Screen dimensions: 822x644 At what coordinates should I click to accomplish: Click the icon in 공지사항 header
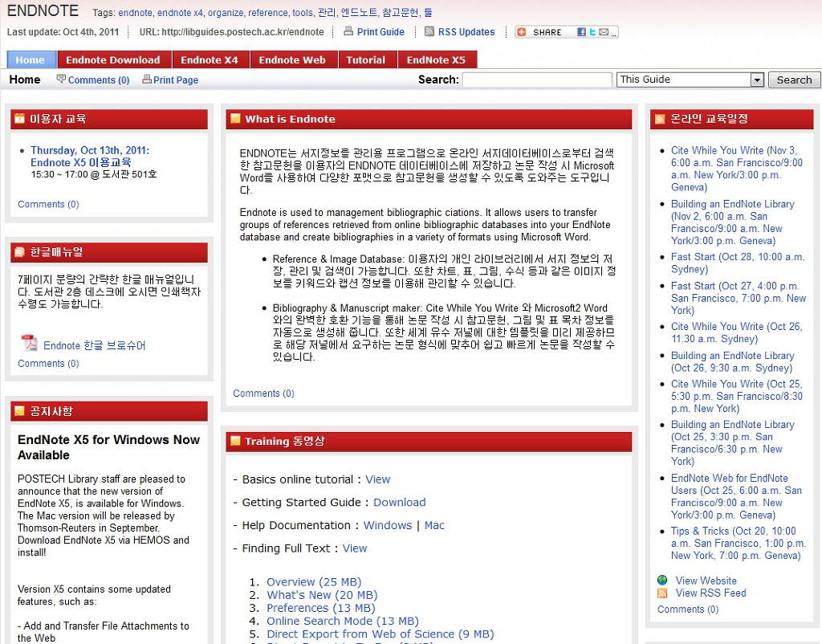click(19, 410)
